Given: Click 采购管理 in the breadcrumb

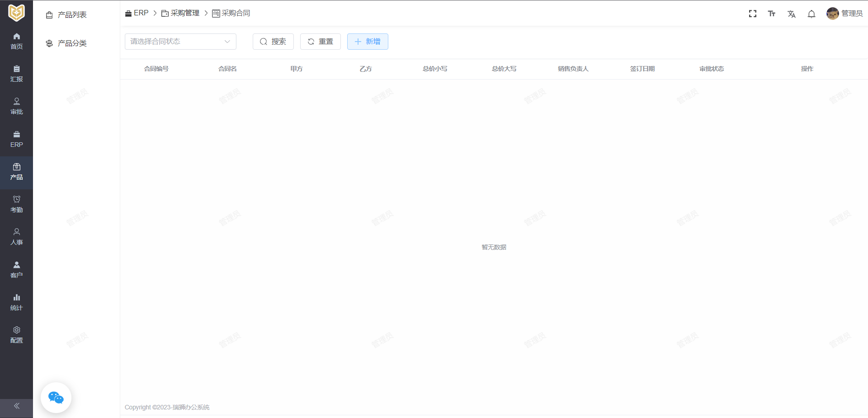Looking at the screenshot, I should 184,13.
